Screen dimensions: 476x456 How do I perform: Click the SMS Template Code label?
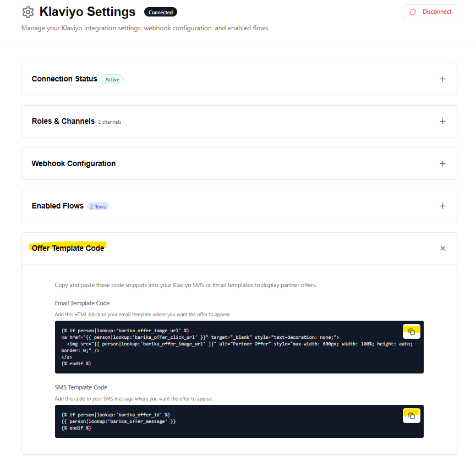(x=81, y=387)
